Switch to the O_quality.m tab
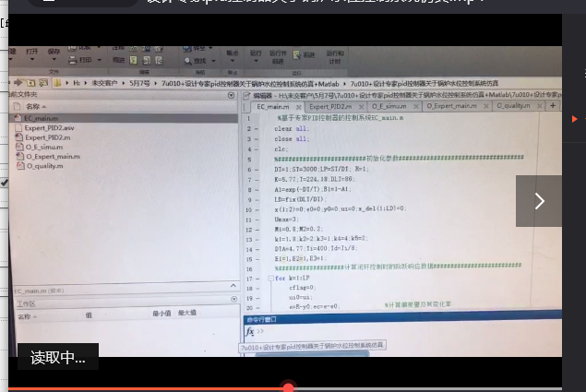This screenshot has width=586, height=392. pos(513,106)
